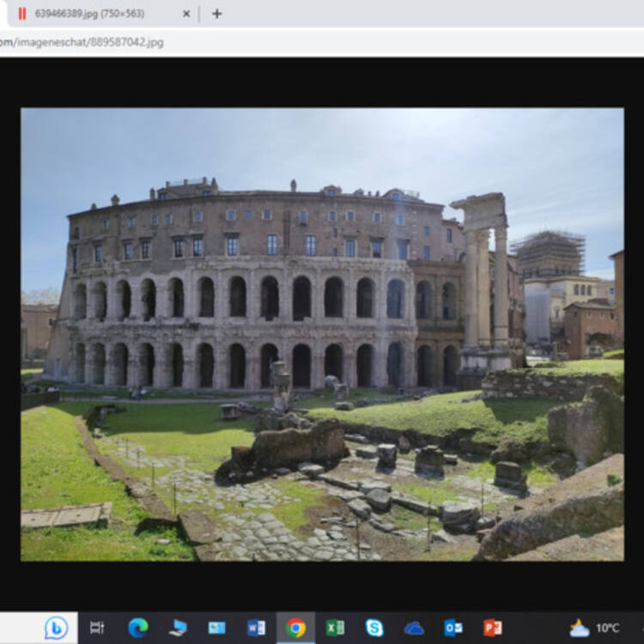The height and width of the screenshot is (644, 644).
Task: Open Skype from taskbar
Action: point(374,628)
